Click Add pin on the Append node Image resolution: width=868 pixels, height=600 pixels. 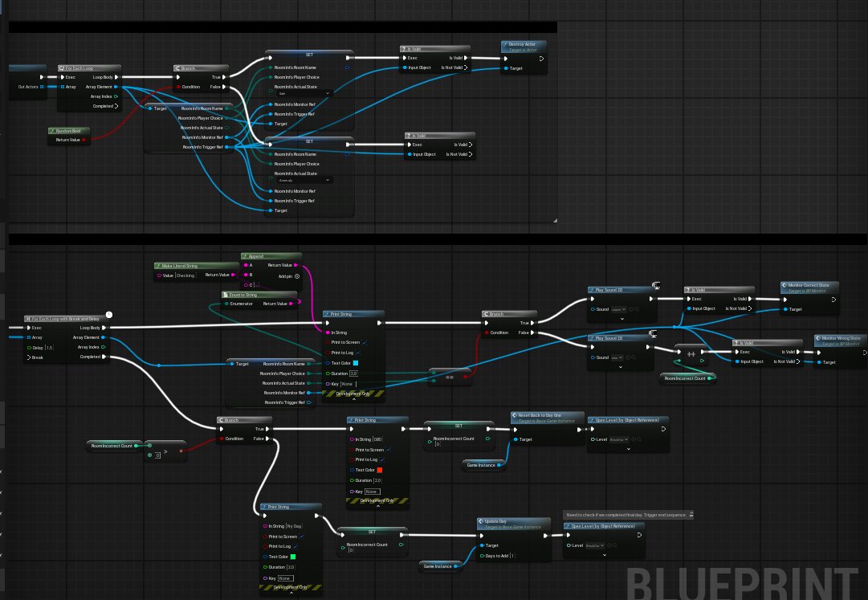coord(297,276)
